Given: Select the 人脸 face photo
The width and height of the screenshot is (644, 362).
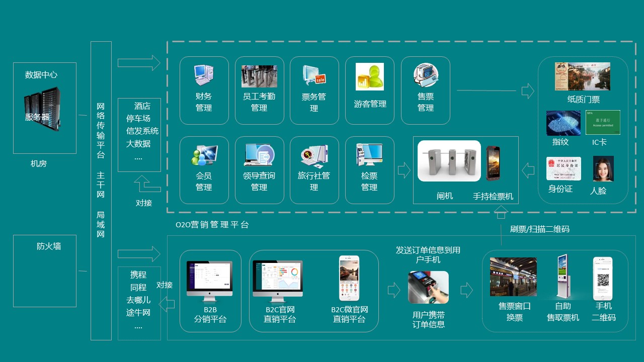Looking at the screenshot, I should tap(603, 168).
